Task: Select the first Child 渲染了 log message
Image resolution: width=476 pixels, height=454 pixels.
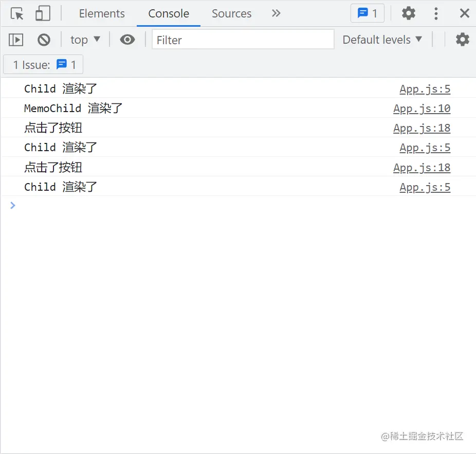Action: 61,88
